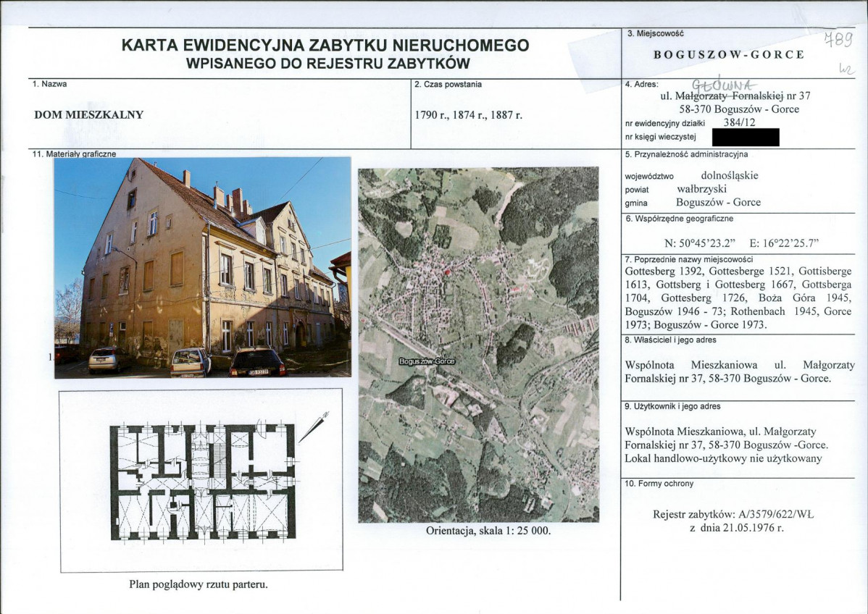Click the aerial orientation map
The image size is (868, 614).
pyautogui.click(x=478, y=345)
